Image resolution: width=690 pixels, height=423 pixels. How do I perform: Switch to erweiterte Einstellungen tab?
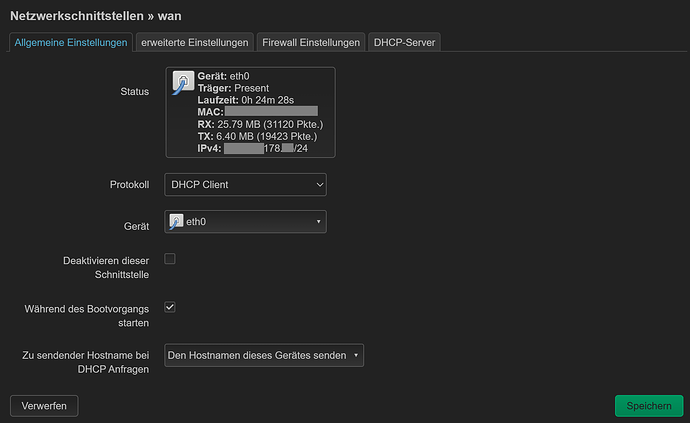click(x=194, y=43)
